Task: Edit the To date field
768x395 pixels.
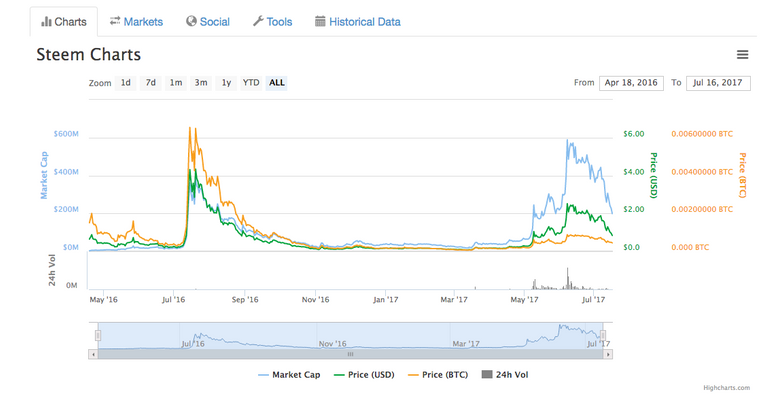Action: 718,83
